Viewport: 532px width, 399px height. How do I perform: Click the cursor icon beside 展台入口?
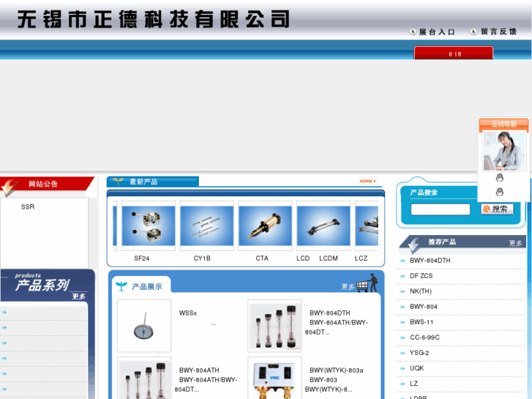coord(413,31)
